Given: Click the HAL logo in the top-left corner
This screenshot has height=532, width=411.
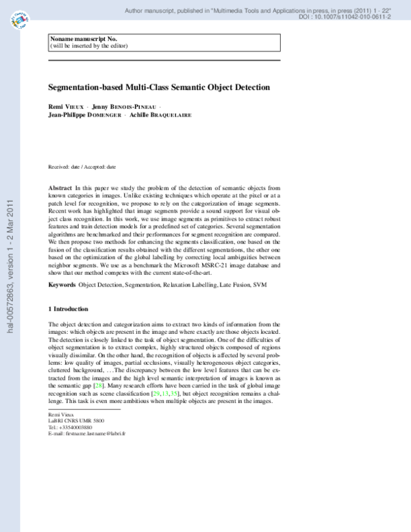Looking at the screenshot, I should click(x=20, y=21).
